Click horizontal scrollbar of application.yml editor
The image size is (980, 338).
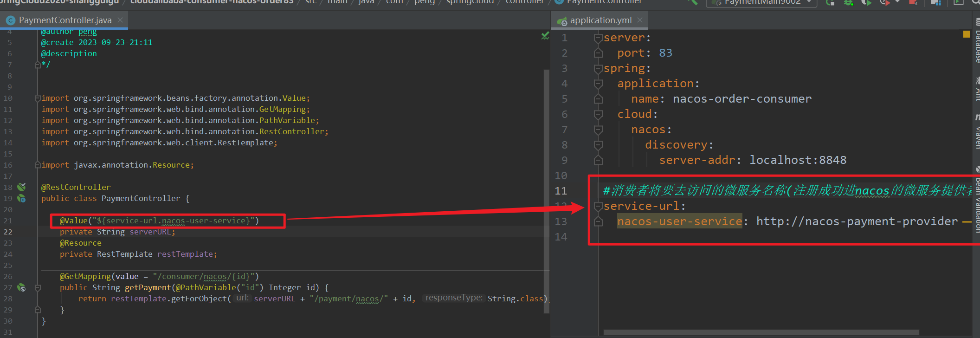tap(761, 332)
